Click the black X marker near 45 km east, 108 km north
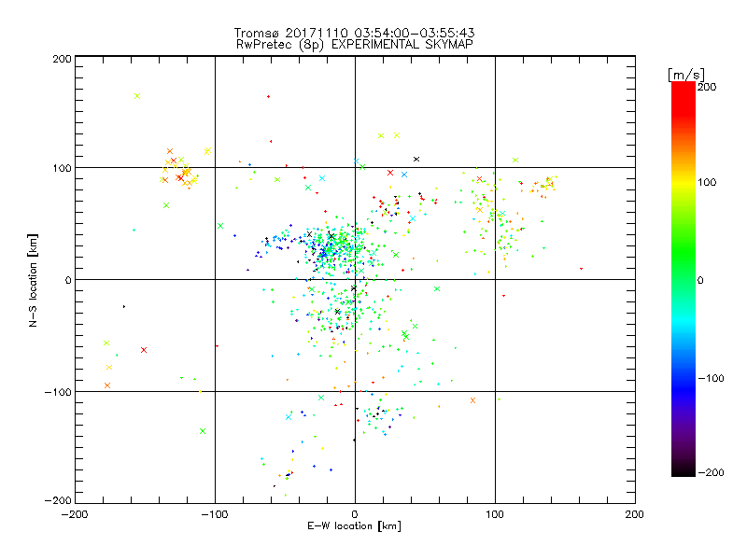The width and height of the screenshot is (747, 560). pyautogui.click(x=416, y=159)
